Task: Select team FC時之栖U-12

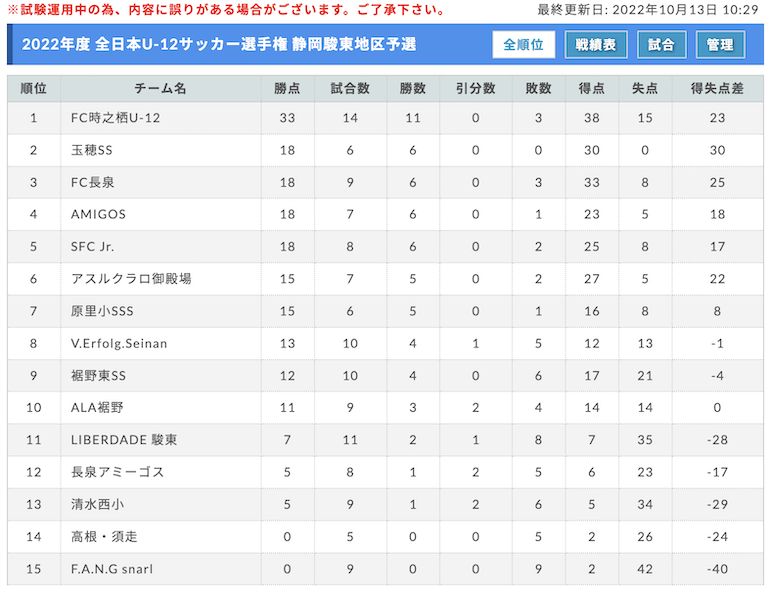Action: pos(115,118)
